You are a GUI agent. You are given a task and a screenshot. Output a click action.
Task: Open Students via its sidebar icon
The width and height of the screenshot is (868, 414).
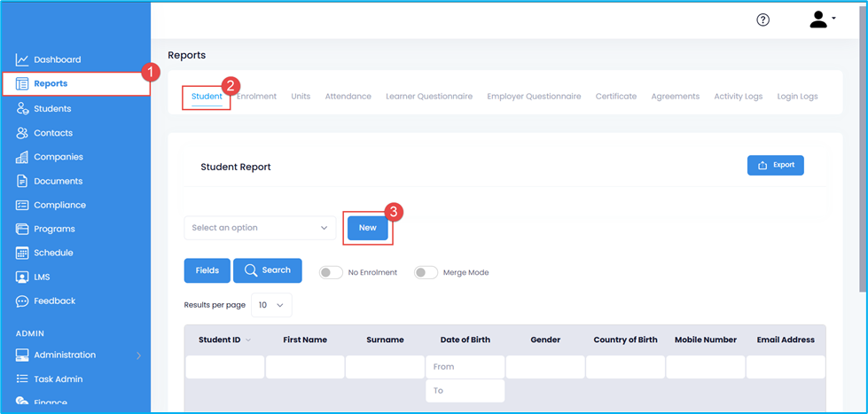click(22, 109)
